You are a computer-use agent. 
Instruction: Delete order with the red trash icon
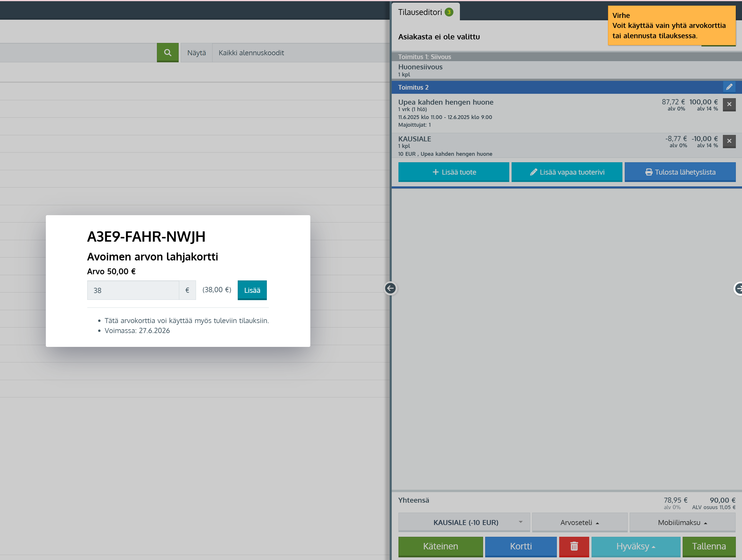point(574,546)
